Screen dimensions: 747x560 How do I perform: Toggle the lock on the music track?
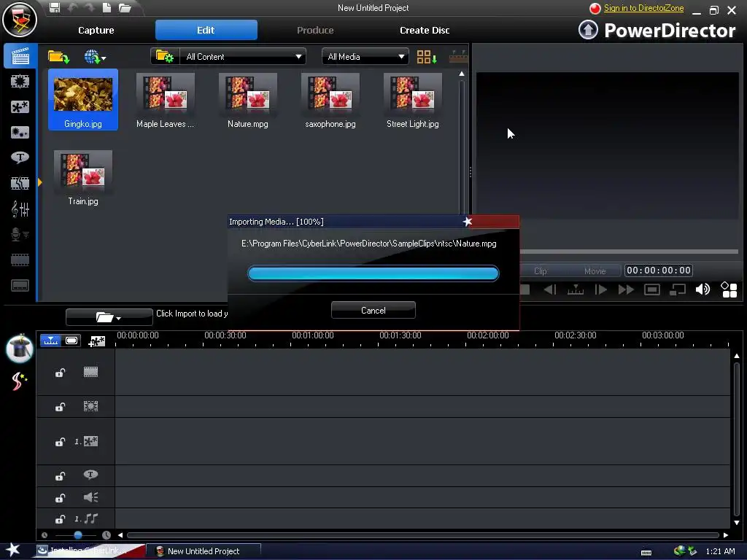click(60, 519)
